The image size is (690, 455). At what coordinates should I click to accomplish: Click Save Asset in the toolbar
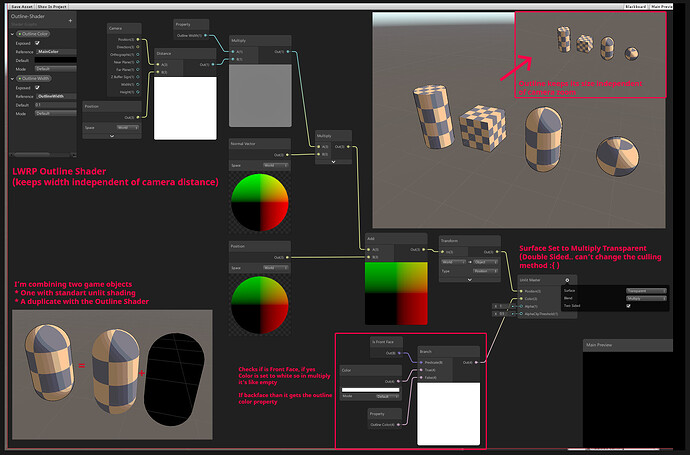coord(22,7)
